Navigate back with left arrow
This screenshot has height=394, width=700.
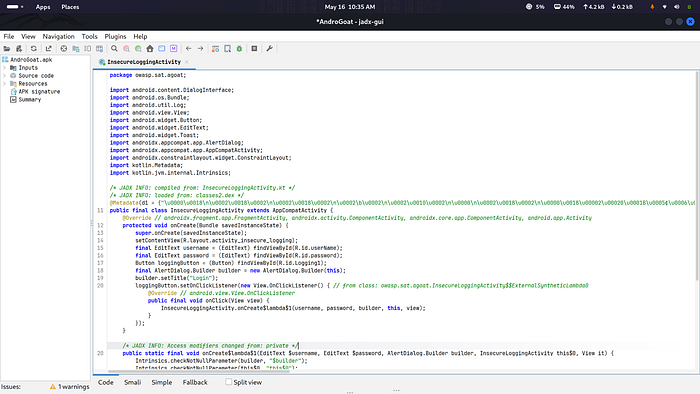[188, 49]
